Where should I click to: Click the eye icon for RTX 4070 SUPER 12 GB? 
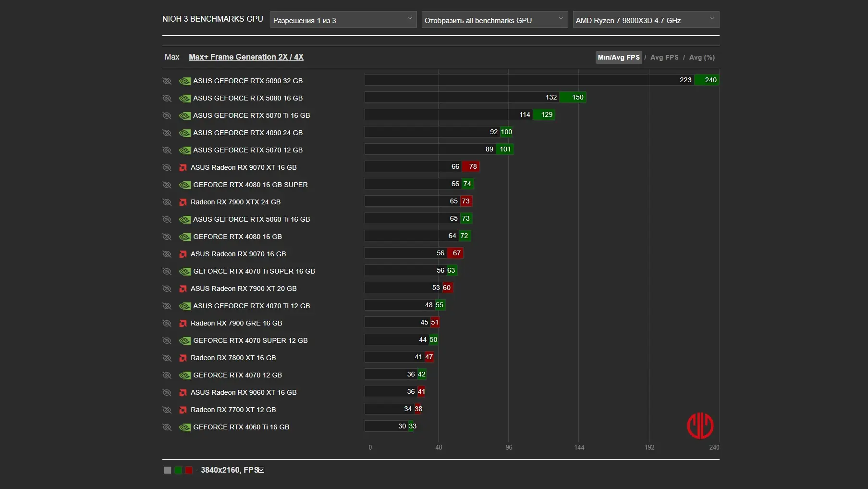[167, 340]
